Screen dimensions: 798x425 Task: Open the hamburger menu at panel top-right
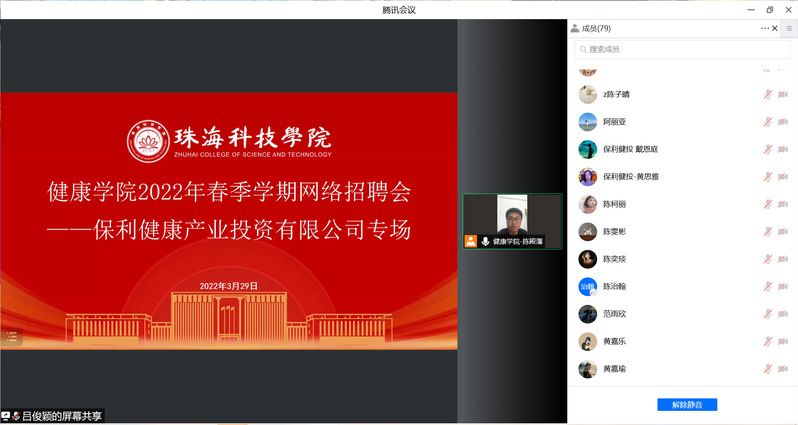tap(789, 29)
